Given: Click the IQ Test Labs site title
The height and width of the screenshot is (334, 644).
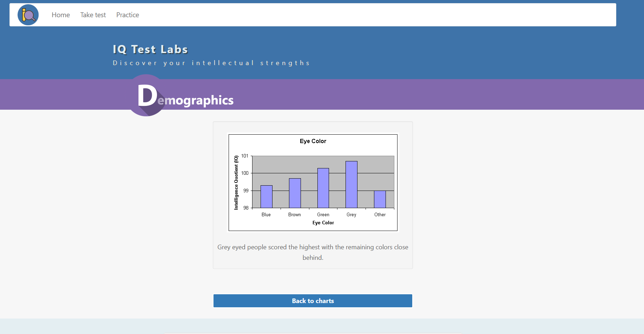Looking at the screenshot, I should click(x=150, y=49).
